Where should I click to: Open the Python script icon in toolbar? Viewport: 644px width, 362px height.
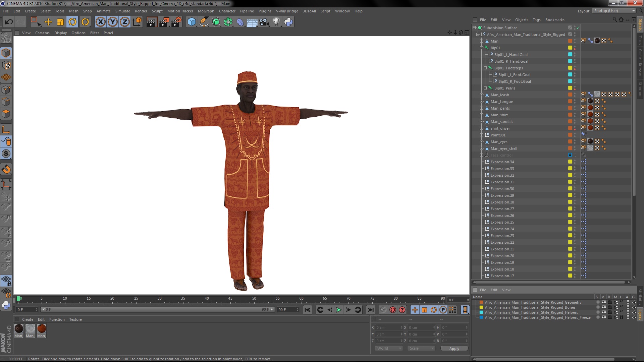288,22
